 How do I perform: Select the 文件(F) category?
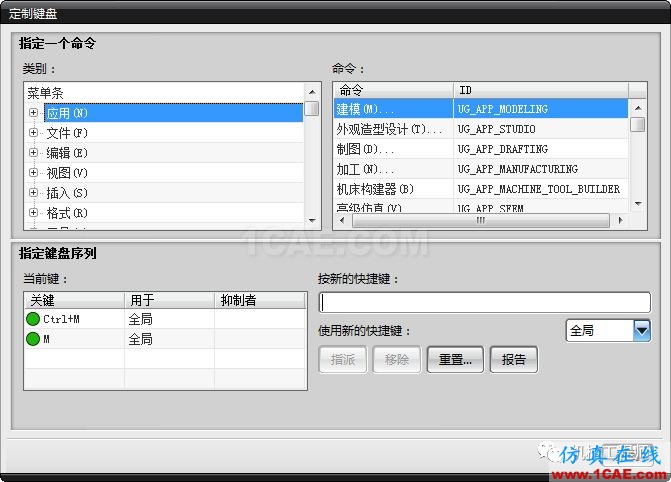tap(67, 133)
